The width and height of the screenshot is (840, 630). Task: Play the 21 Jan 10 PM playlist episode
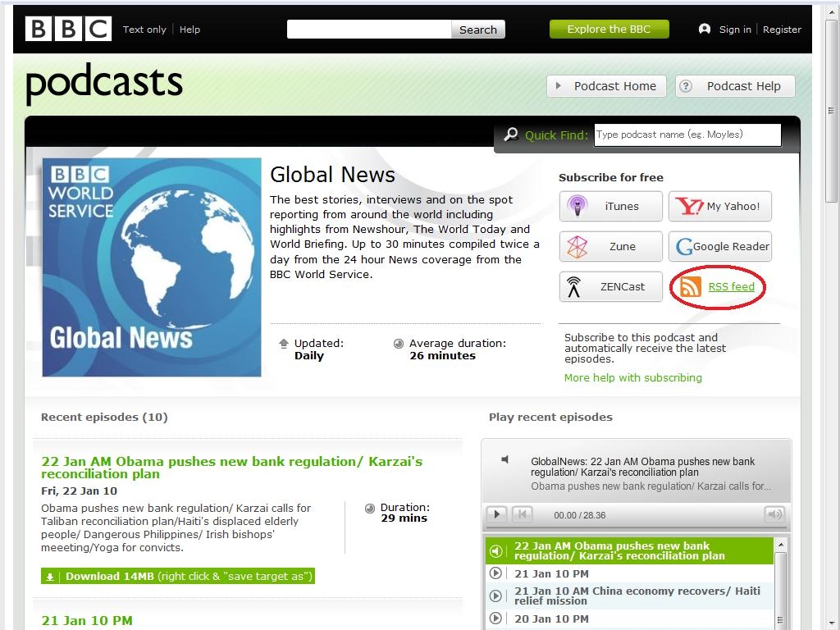click(x=629, y=573)
